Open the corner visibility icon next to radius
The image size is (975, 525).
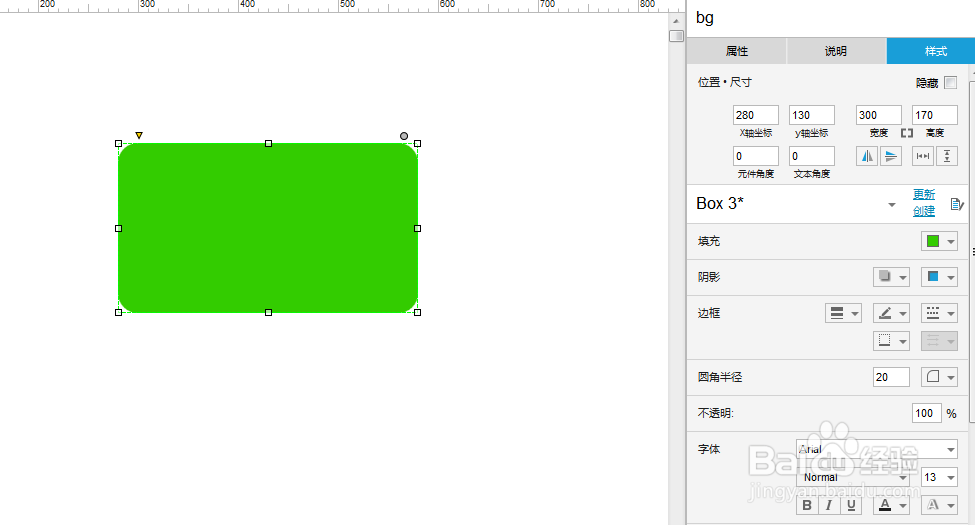pos(939,376)
